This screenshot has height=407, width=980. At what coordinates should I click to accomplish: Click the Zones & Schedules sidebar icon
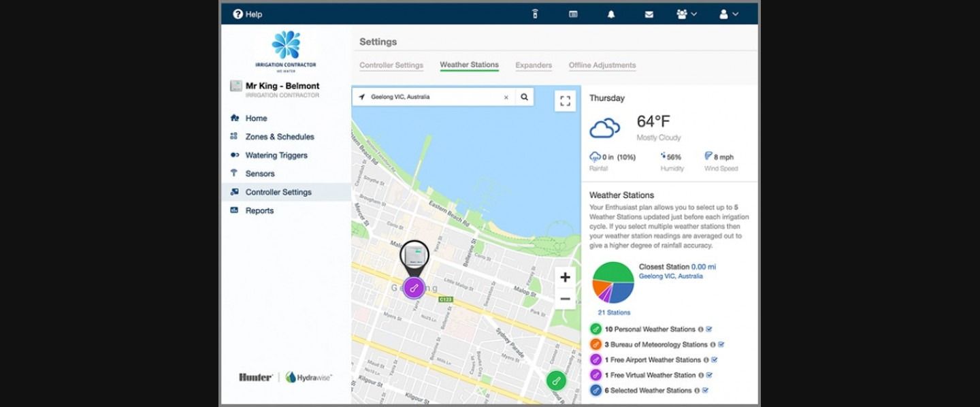[234, 136]
